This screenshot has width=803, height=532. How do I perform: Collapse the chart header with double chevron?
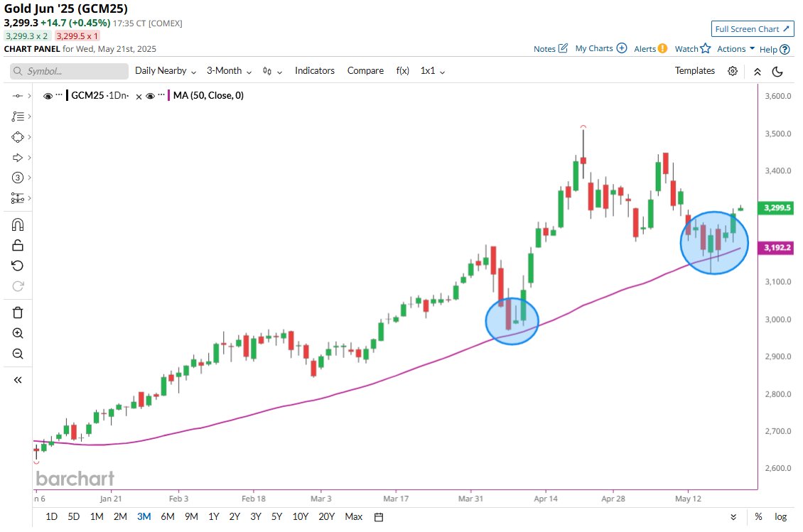click(757, 72)
